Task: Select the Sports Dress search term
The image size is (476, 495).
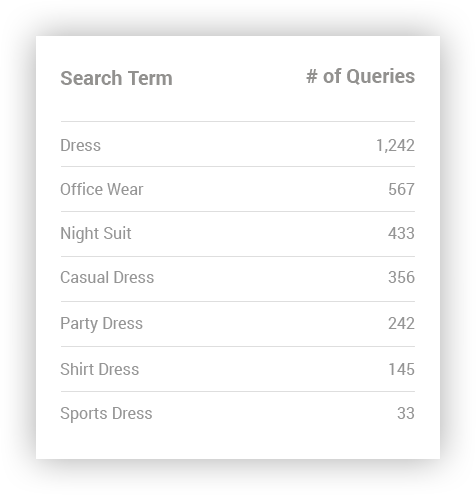Action: (106, 414)
